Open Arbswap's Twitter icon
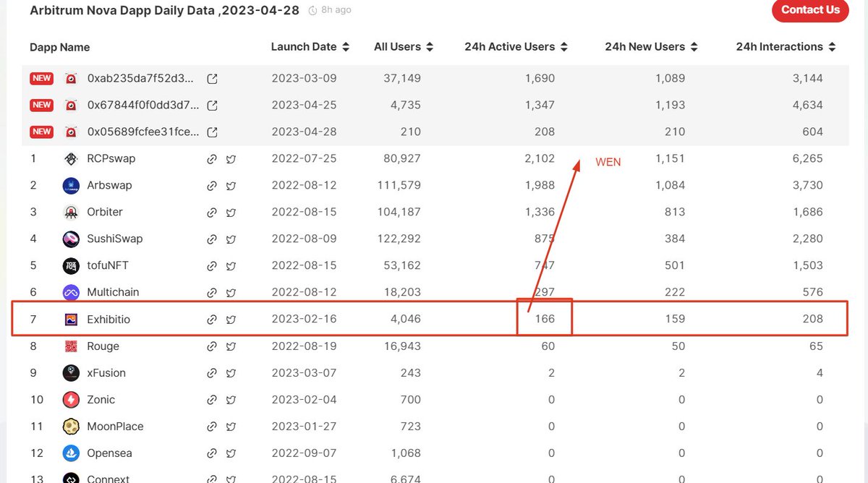868x483 pixels. point(231,185)
